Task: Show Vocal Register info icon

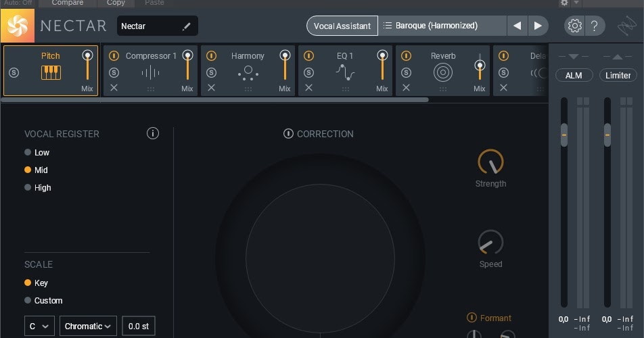Action: 152,133
